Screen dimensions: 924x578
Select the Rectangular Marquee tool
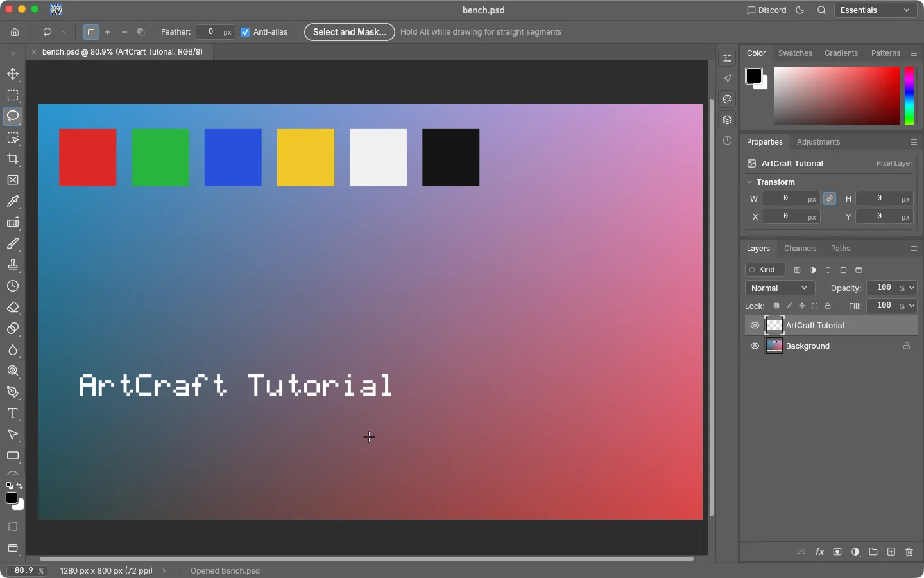click(x=13, y=96)
